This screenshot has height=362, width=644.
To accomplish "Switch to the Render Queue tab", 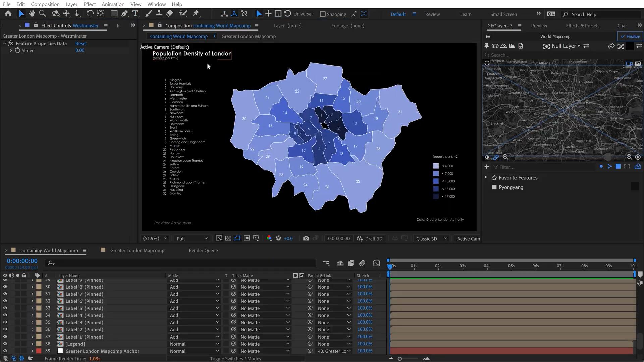I will [x=203, y=250].
